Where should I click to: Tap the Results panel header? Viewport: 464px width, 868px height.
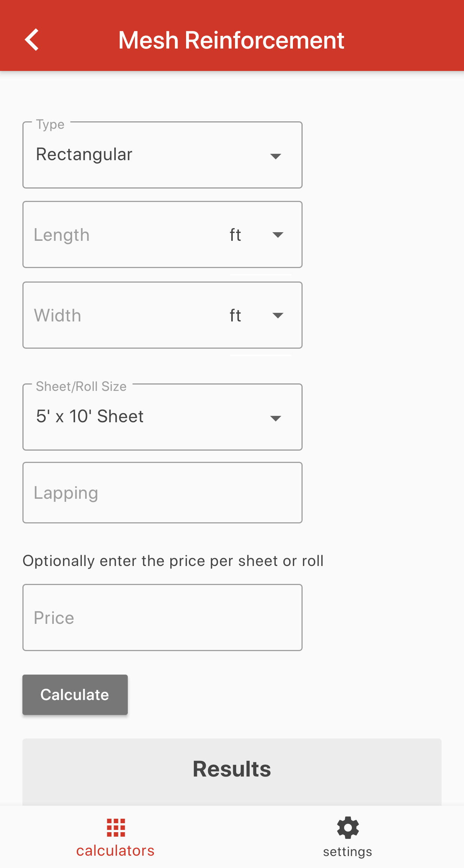tap(232, 769)
